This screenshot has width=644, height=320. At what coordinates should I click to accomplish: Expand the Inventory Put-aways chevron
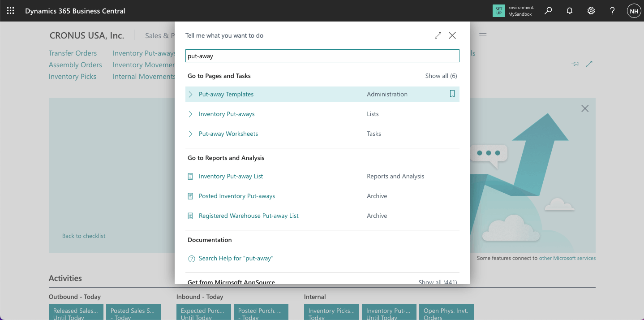(190, 114)
